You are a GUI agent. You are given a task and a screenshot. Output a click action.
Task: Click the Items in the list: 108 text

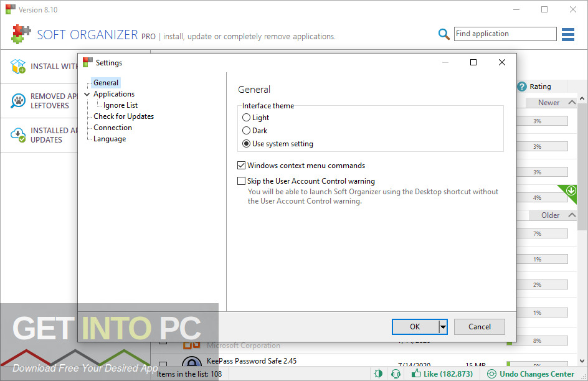tap(189, 374)
